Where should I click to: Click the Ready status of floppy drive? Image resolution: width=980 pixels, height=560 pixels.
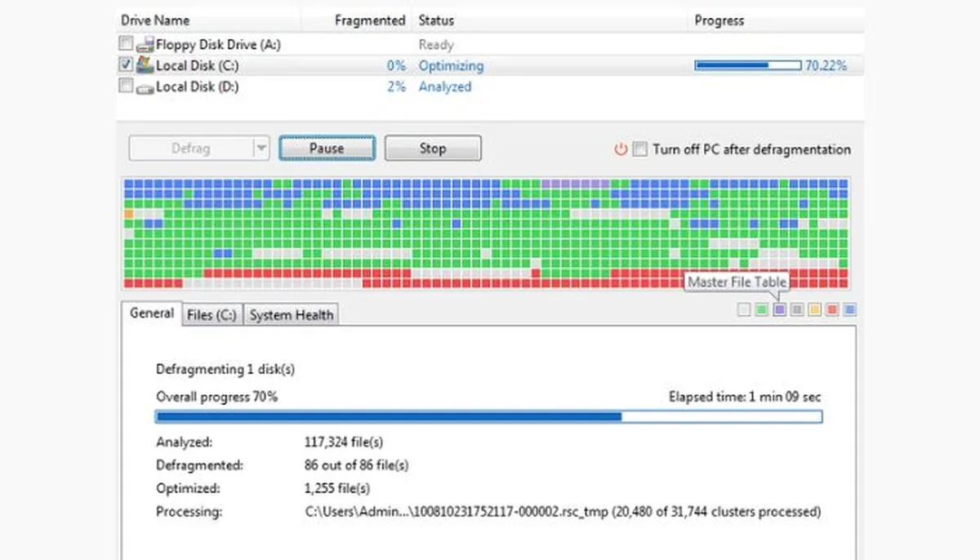click(436, 45)
